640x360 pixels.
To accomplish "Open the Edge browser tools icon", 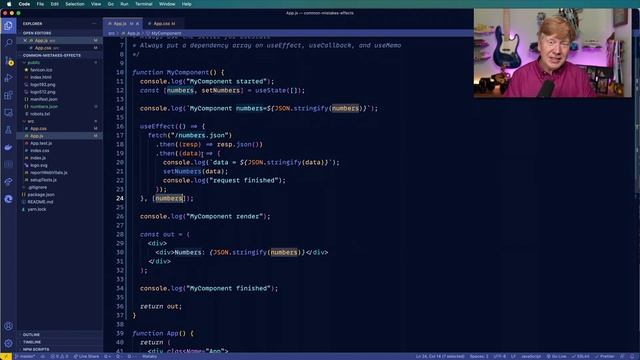I will click(8, 199).
